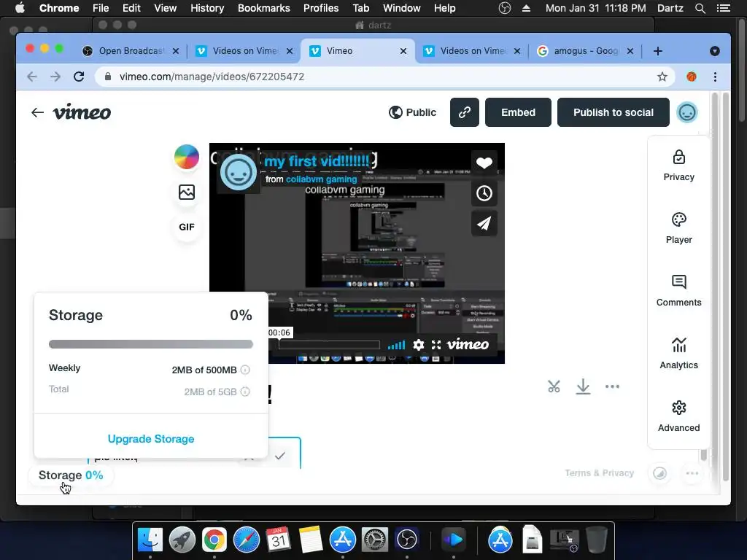The image size is (747, 560).
Task: Open the Comments panel
Action: (x=679, y=291)
